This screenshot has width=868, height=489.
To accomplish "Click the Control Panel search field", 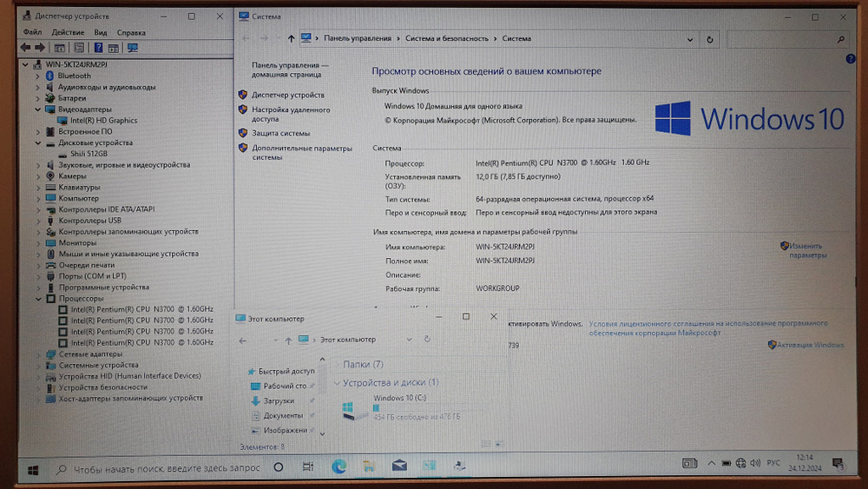I will coord(786,39).
